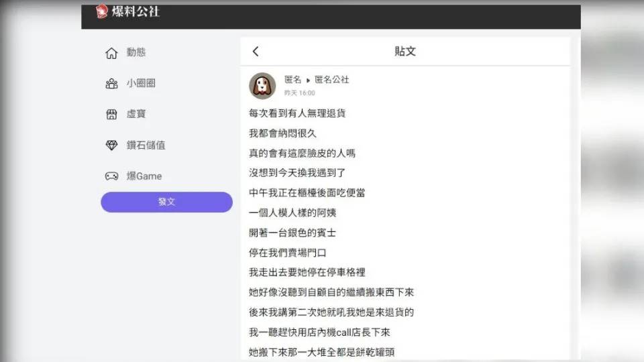This screenshot has width=644, height=362.
Task: Go to the 動態 feed
Action: (136, 52)
